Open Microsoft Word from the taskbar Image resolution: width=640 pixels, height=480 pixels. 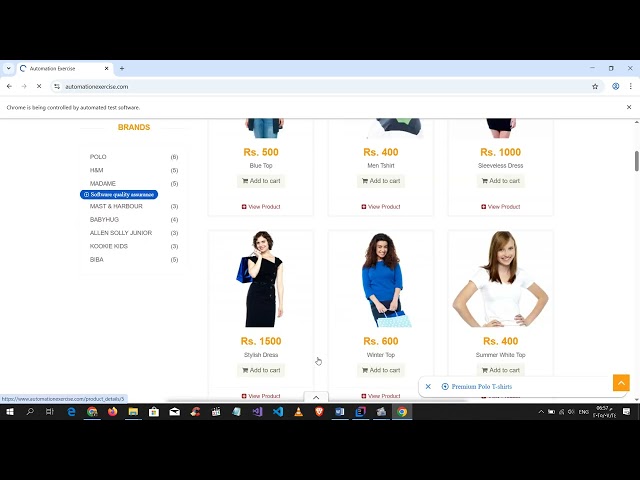(340, 412)
